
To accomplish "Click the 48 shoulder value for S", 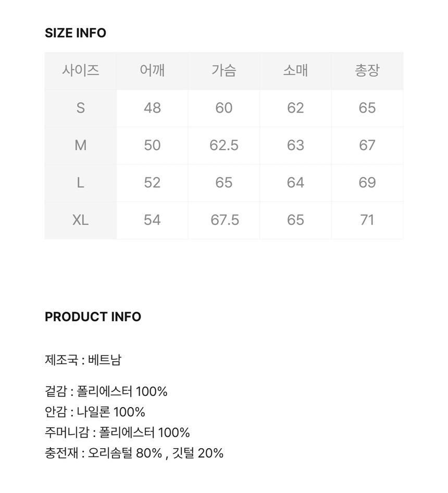I will pyautogui.click(x=152, y=108).
